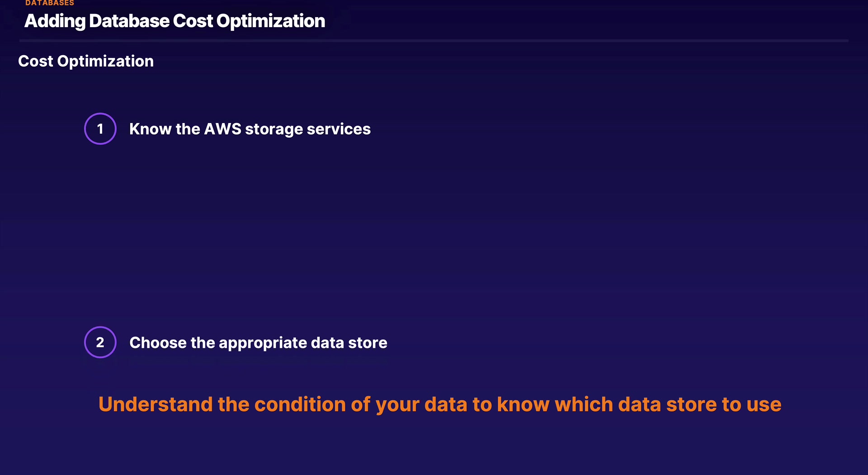The width and height of the screenshot is (868, 475).
Task: Click the word 'Understand' in the orange sentence
Action: [x=156, y=404]
